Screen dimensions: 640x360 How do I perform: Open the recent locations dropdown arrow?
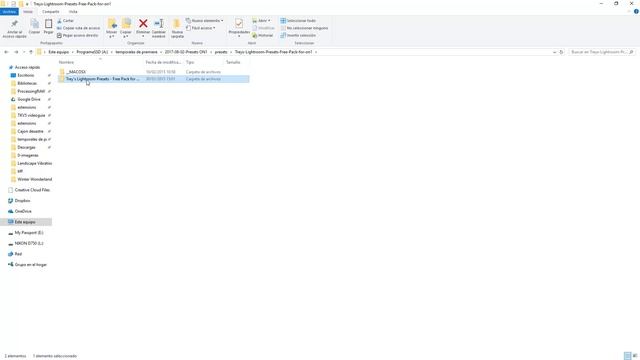(24, 52)
